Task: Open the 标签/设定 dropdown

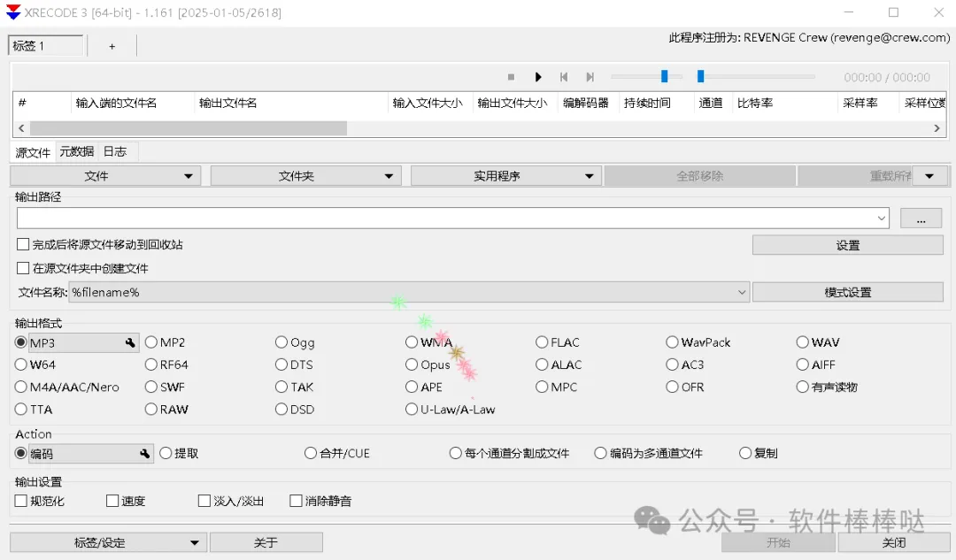Action: pyautogui.click(x=109, y=542)
